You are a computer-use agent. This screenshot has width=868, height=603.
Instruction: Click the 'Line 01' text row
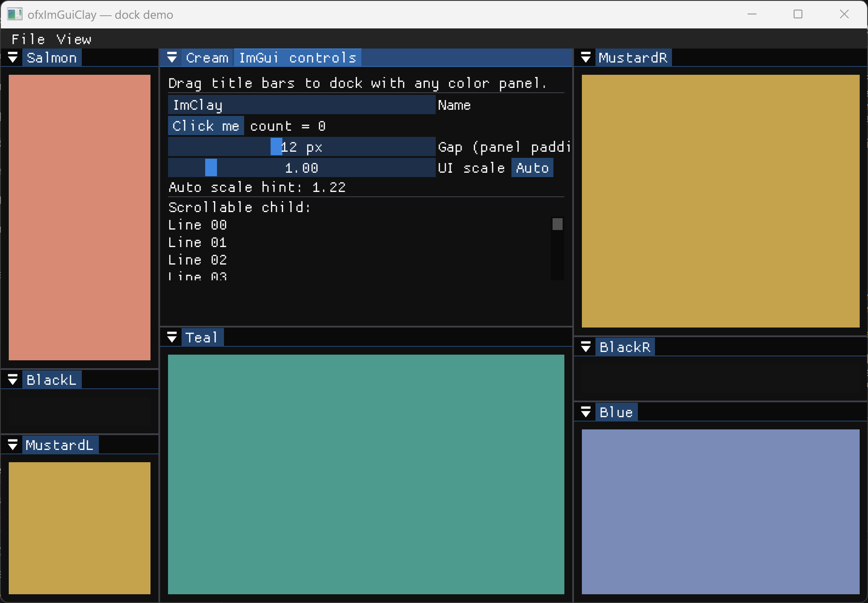click(x=198, y=242)
